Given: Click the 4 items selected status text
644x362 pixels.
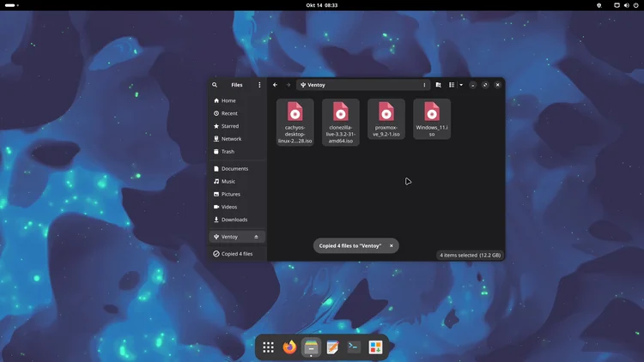Looking at the screenshot, I should click(x=471, y=255).
